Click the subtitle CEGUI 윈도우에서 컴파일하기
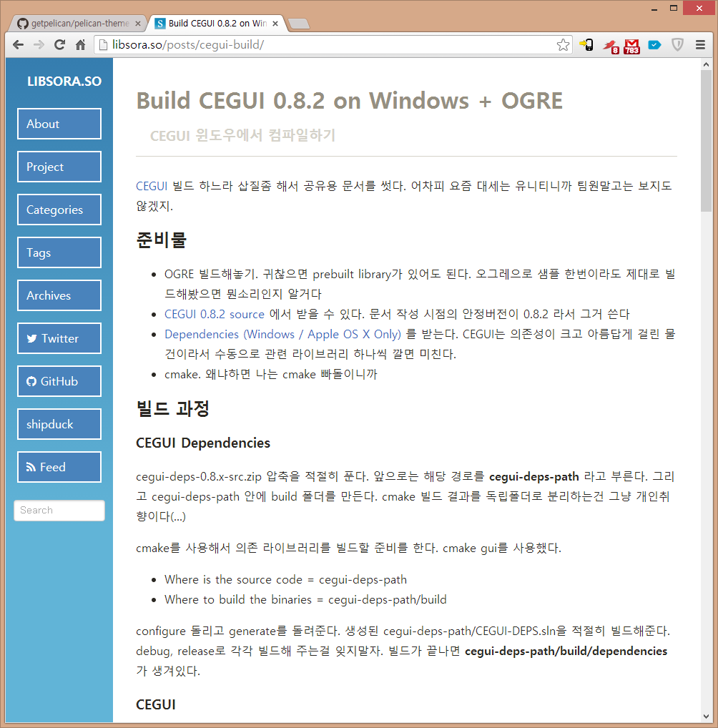 coord(242,136)
